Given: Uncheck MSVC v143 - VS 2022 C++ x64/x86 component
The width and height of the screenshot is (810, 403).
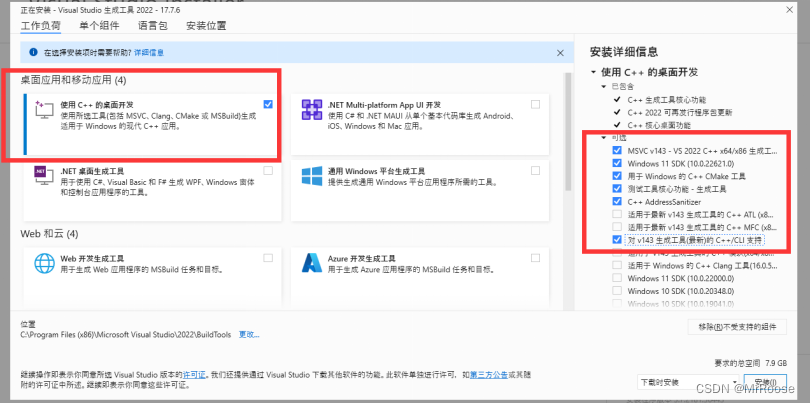Looking at the screenshot, I should (616, 150).
